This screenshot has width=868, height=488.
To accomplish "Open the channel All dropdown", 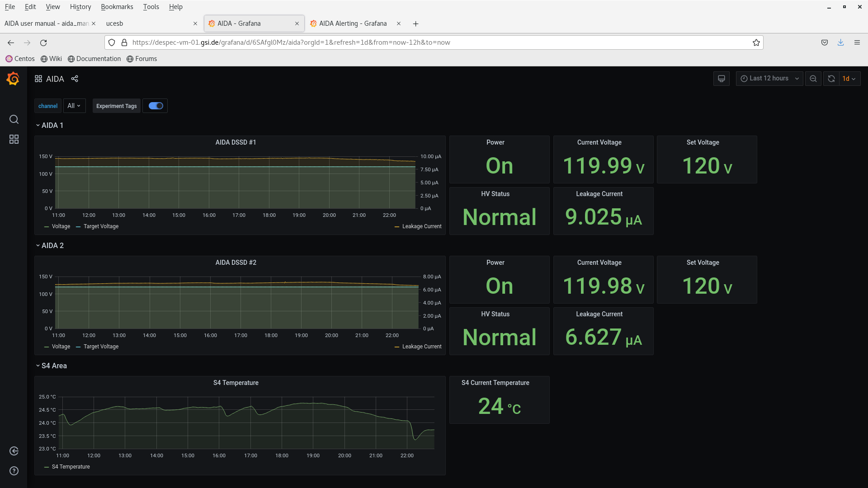I will [x=74, y=106].
